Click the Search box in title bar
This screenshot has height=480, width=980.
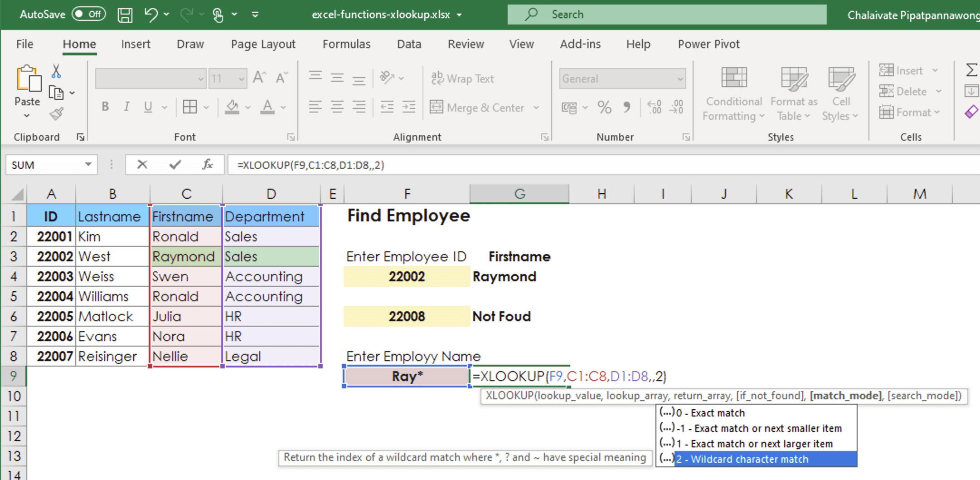666,15
